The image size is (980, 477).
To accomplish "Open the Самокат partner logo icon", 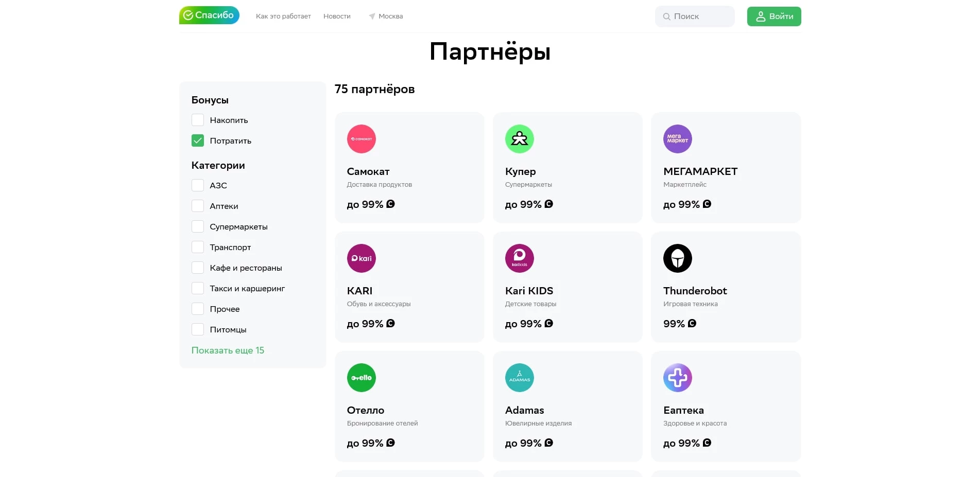I will coord(362,138).
